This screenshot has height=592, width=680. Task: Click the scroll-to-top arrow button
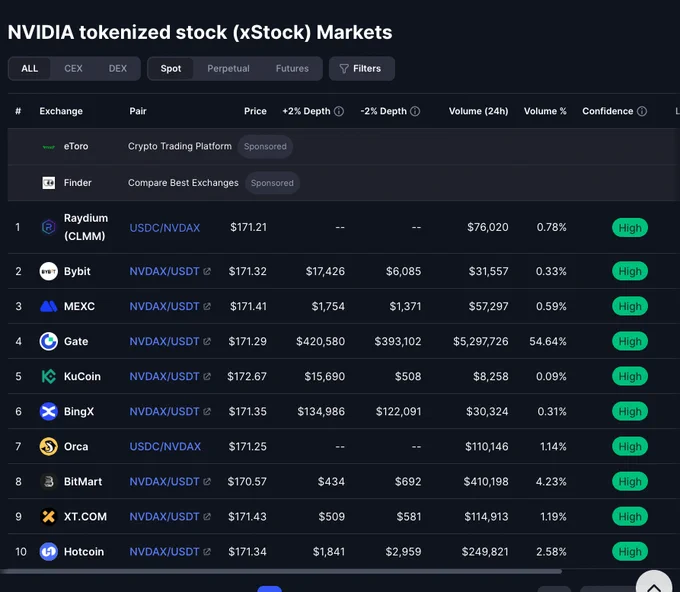(x=654, y=583)
